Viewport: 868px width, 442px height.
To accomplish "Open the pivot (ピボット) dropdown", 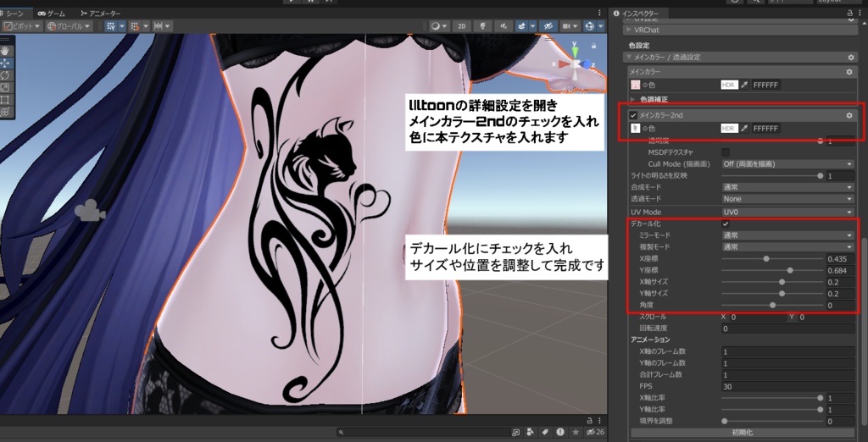I will [x=22, y=26].
